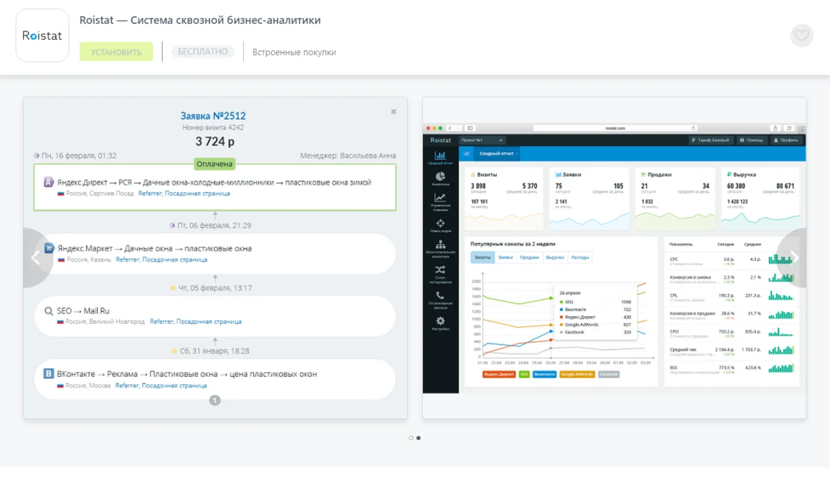Switch chart to the Выручка tab
This screenshot has height=504, width=830.
click(554, 257)
